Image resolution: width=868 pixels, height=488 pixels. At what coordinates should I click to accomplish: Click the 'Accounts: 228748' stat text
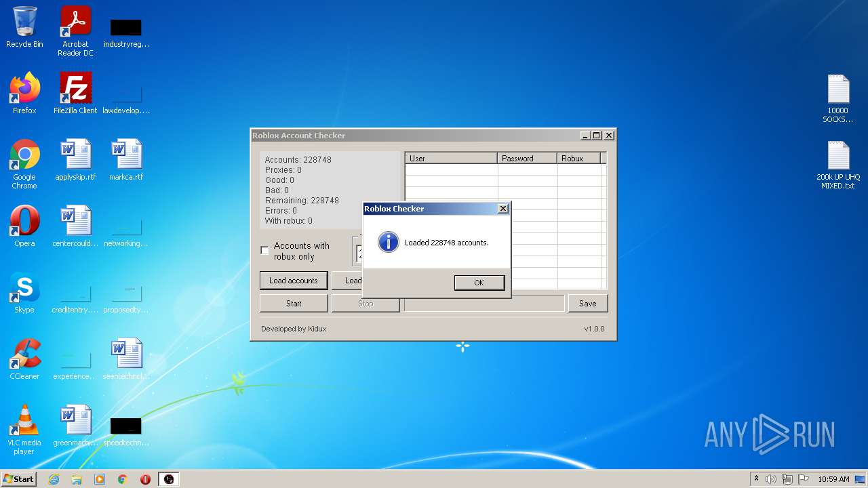tap(298, 160)
